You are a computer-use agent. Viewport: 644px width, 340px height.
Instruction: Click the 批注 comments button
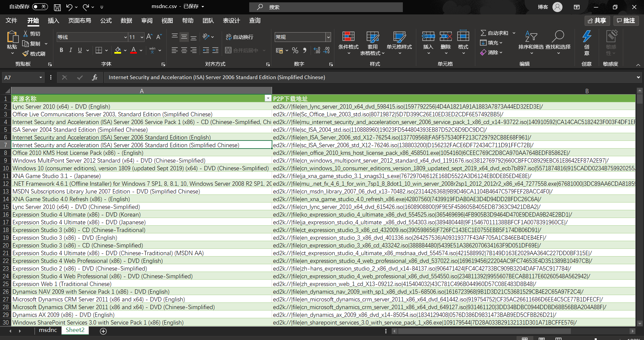[626, 21]
